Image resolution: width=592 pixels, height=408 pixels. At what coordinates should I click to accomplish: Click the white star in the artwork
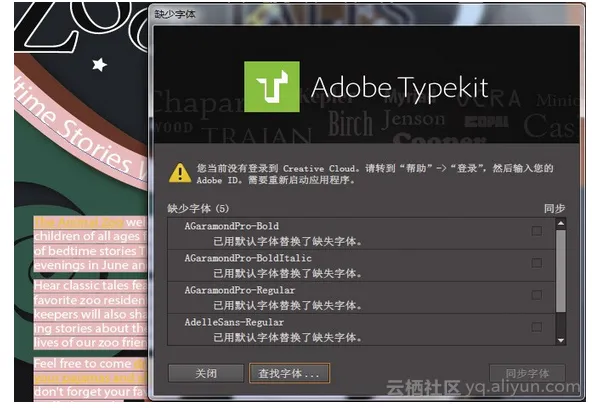pos(100,64)
